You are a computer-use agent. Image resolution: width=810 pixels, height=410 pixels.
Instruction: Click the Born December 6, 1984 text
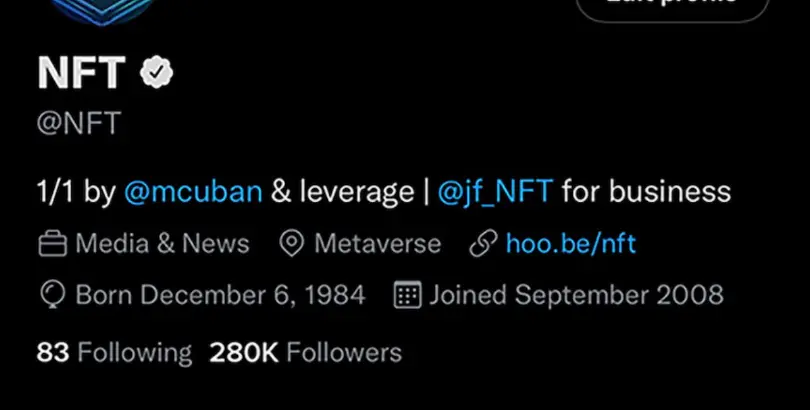(x=221, y=295)
